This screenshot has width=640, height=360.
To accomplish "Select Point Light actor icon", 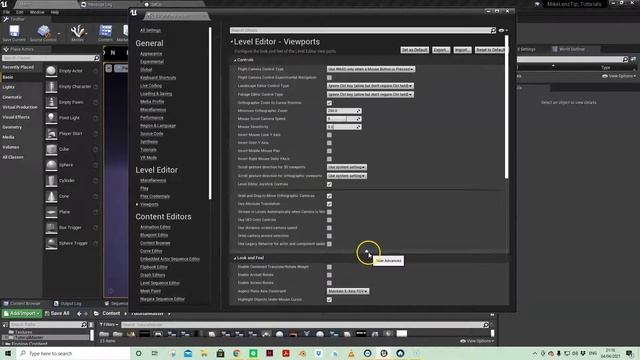I will point(51,118).
